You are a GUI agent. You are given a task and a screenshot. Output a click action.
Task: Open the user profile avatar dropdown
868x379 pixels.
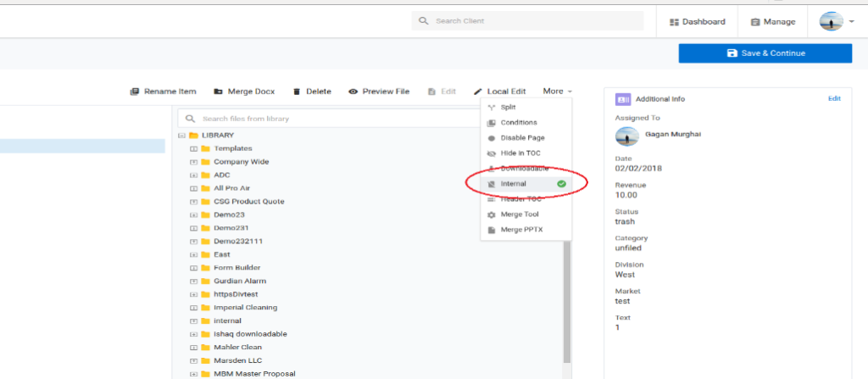click(x=836, y=22)
